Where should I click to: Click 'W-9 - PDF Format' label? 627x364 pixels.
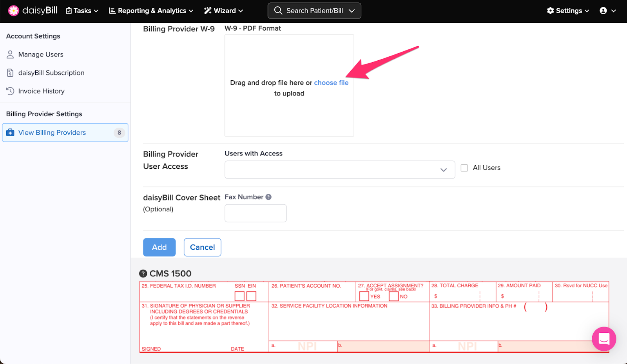tap(253, 28)
